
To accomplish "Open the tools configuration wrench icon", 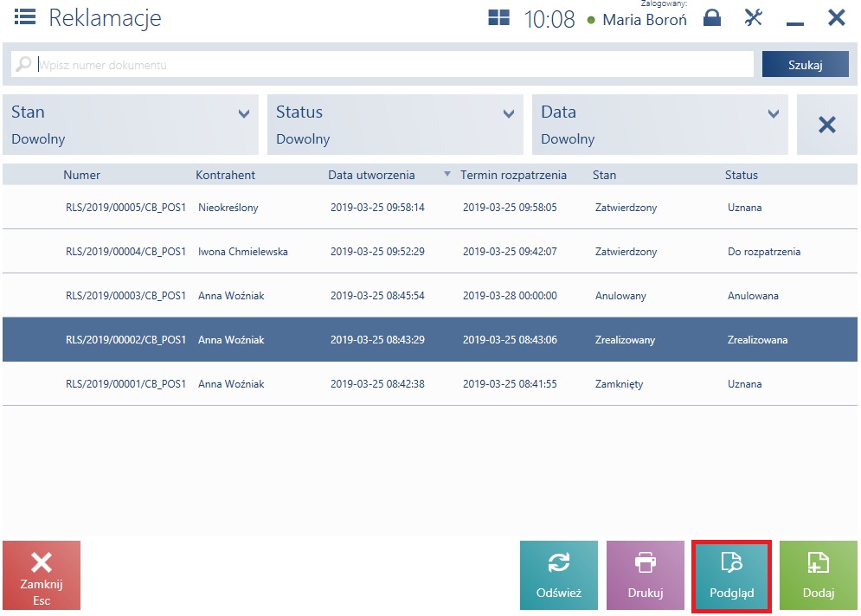I will pyautogui.click(x=754, y=17).
